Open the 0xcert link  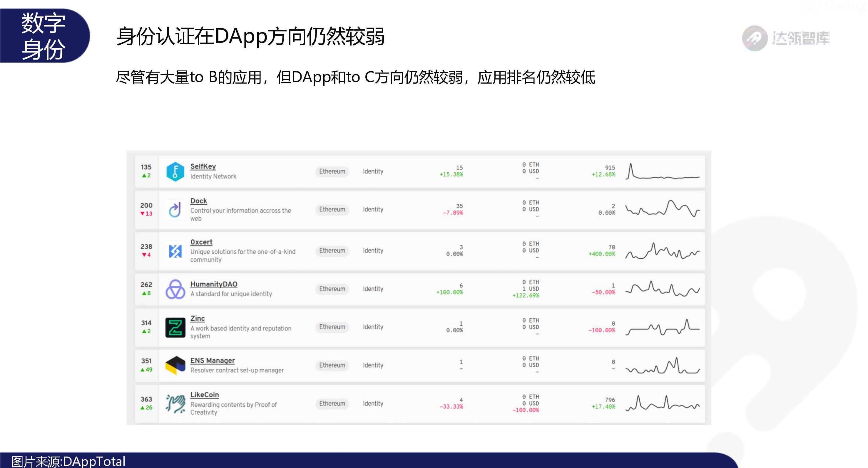click(x=201, y=242)
